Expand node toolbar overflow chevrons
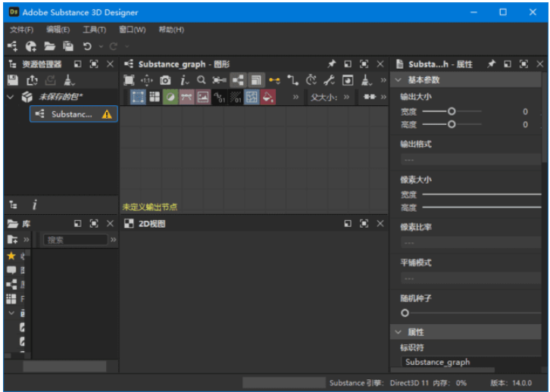The height and width of the screenshot is (392, 550). pos(295,97)
